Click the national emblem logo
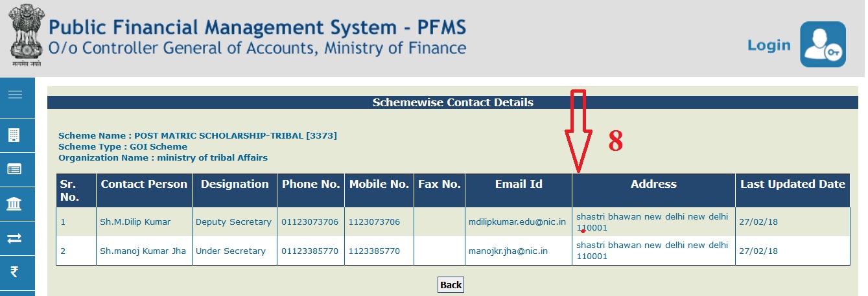868x296 pixels. pos(25,35)
